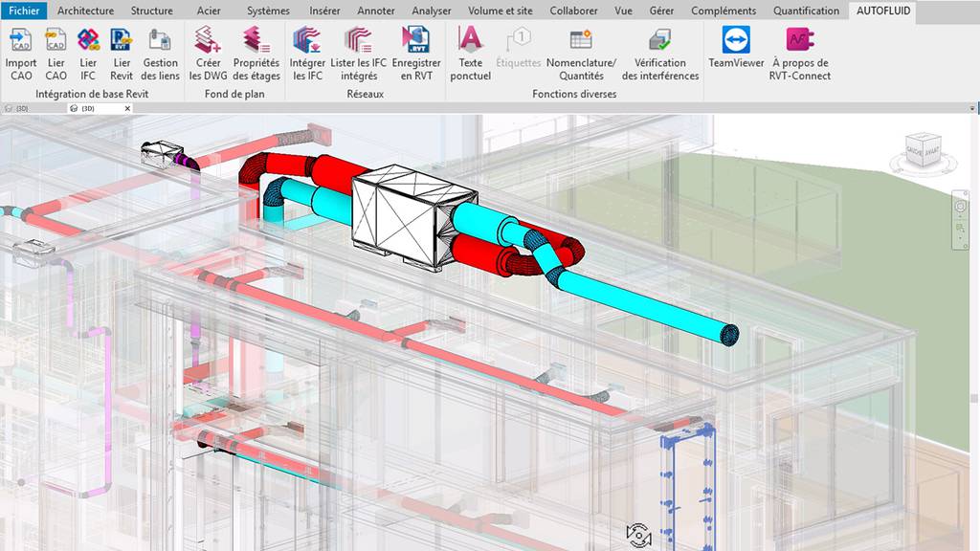Image resolution: width=980 pixels, height=551 pixels.
Task: Click Intégrer les IFC icon
Action: pos(307,41)
